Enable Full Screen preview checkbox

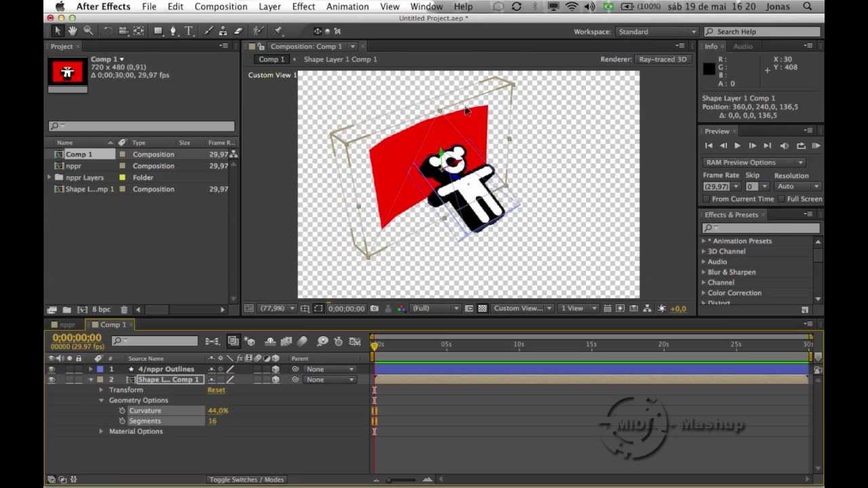[782, 199]
